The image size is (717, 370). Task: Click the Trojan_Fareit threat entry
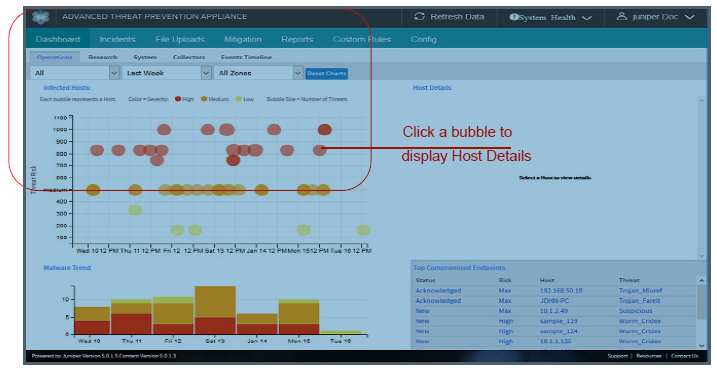(x=639, y=300)
